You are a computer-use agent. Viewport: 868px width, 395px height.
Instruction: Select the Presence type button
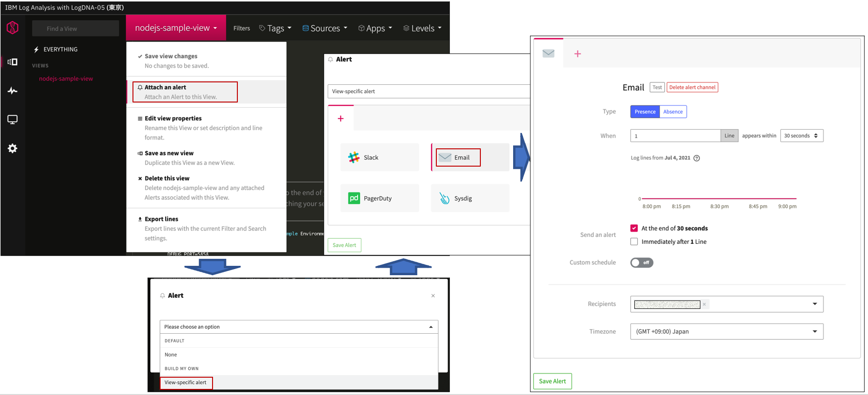(645, 112)
